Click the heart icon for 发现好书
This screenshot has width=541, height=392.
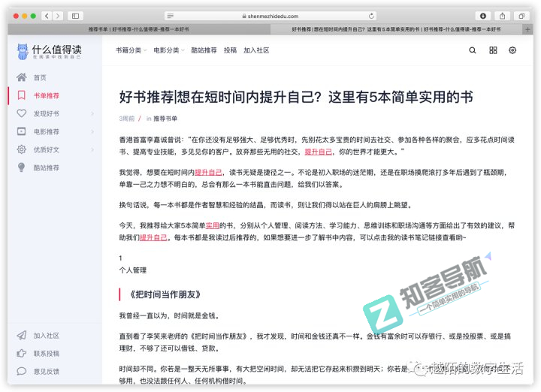[21, 113]
